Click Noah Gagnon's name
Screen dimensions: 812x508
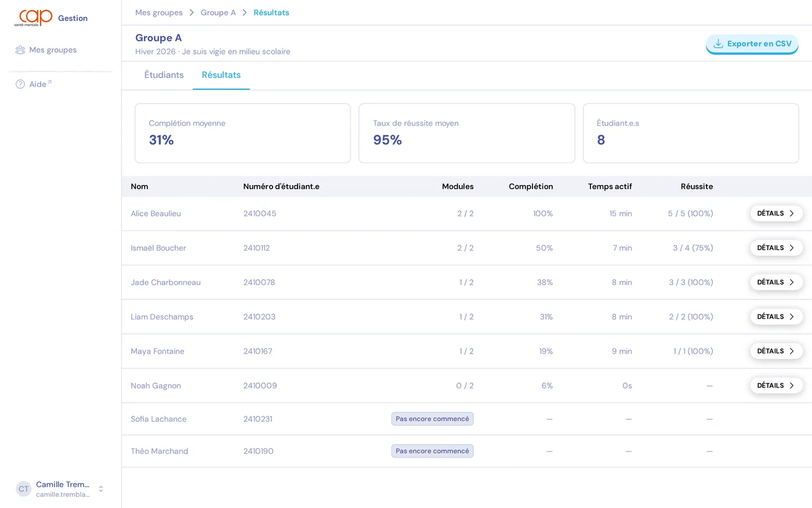pos(156,385)
